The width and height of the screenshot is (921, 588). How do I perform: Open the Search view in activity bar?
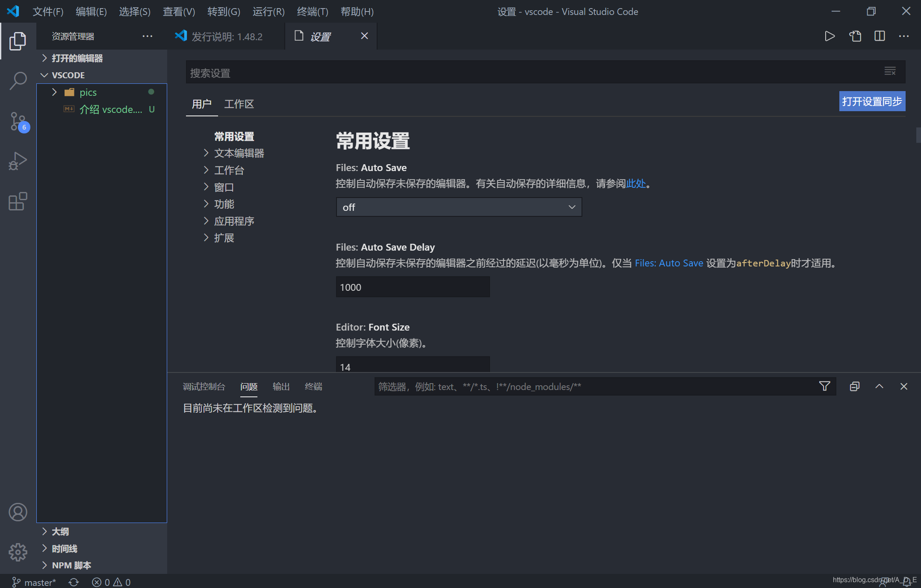18,81
